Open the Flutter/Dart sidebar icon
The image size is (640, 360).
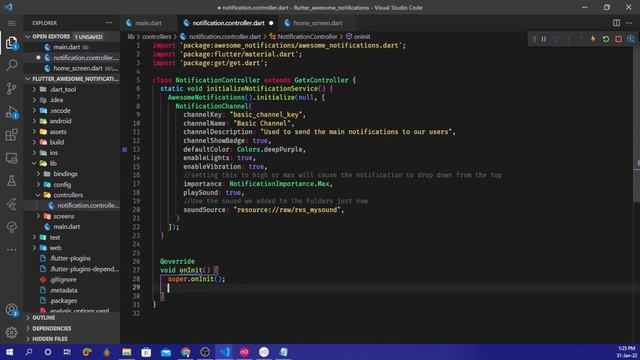pyautogui.click(x=11, y=204)
